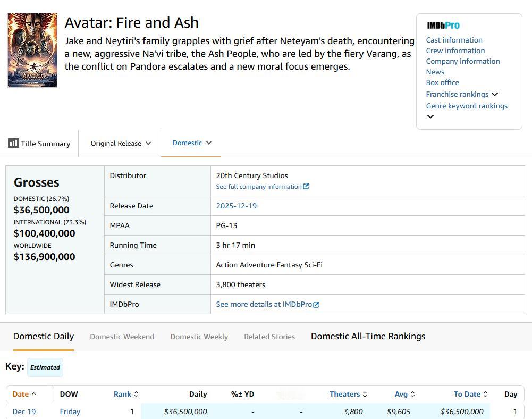
Task: Click the Estimated key badge
Action: click(45, 367)
